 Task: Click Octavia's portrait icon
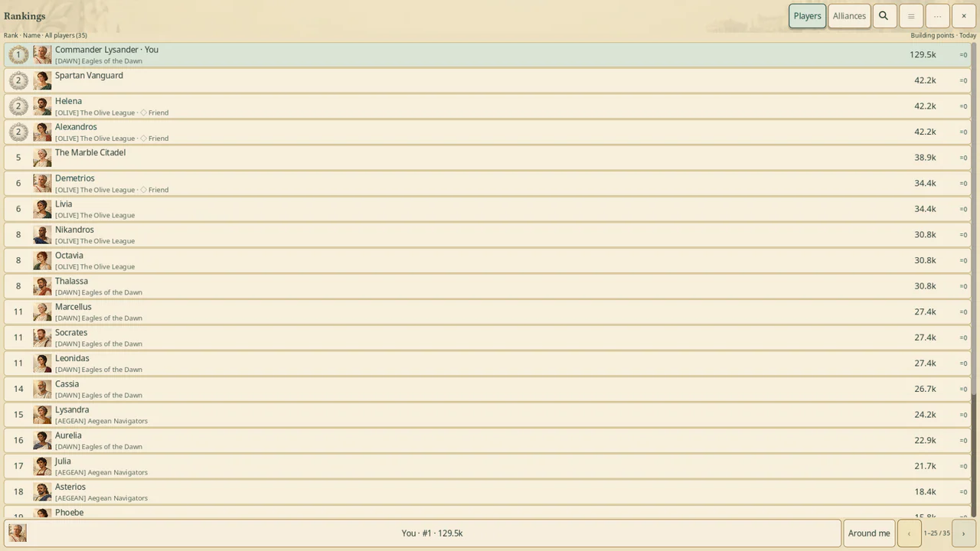42,260
